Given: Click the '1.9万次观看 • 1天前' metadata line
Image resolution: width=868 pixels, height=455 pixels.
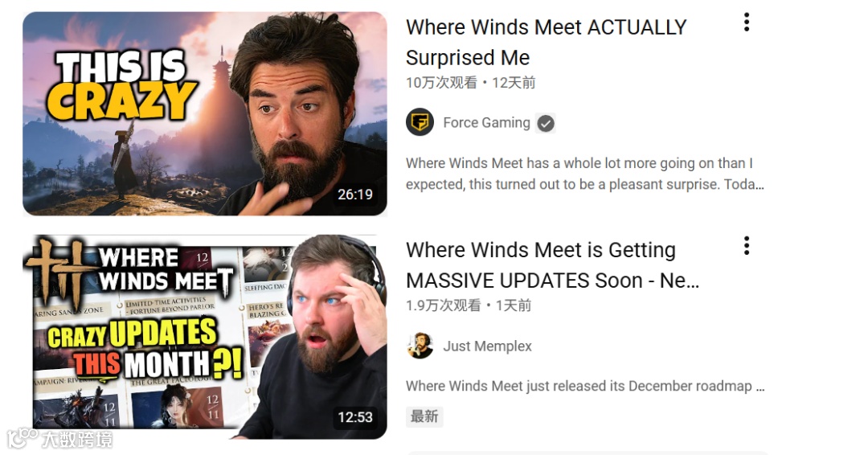Looking at the screenshot, I should point(469,305).
